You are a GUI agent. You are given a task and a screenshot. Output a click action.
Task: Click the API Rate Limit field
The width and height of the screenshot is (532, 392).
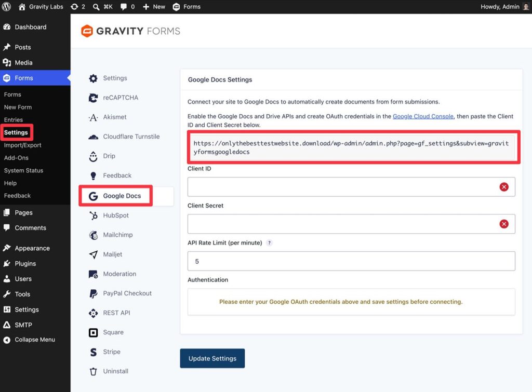point(351,261)
